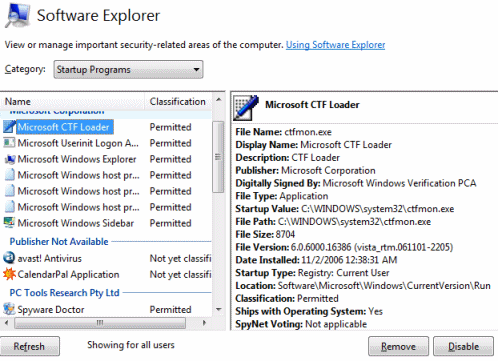Screen dimensions: 498x361
Task: Click the Refresh button
Action: (29, 346)
